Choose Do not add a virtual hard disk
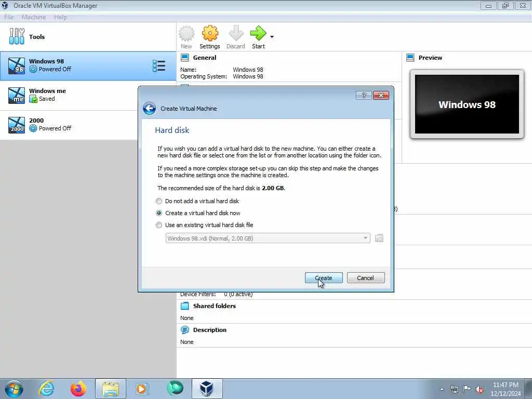Image resolution: width=532 pixels, height=399 pixels. (159, 201)
